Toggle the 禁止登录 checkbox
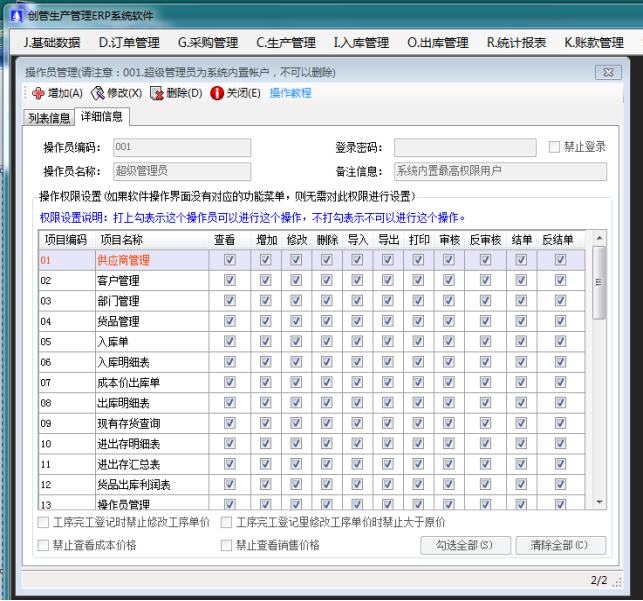The width and height of the screenshot is (643, 601). click(554, 147)
